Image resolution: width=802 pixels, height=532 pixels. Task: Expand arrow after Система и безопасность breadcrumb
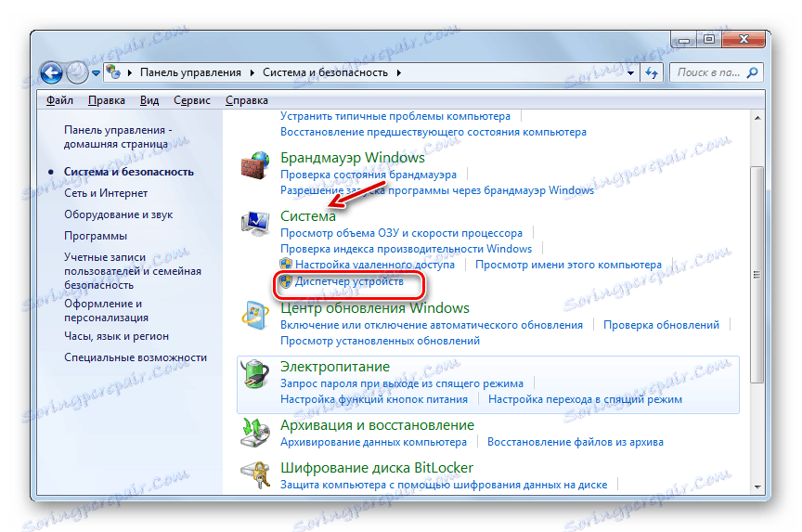[398, 72]
